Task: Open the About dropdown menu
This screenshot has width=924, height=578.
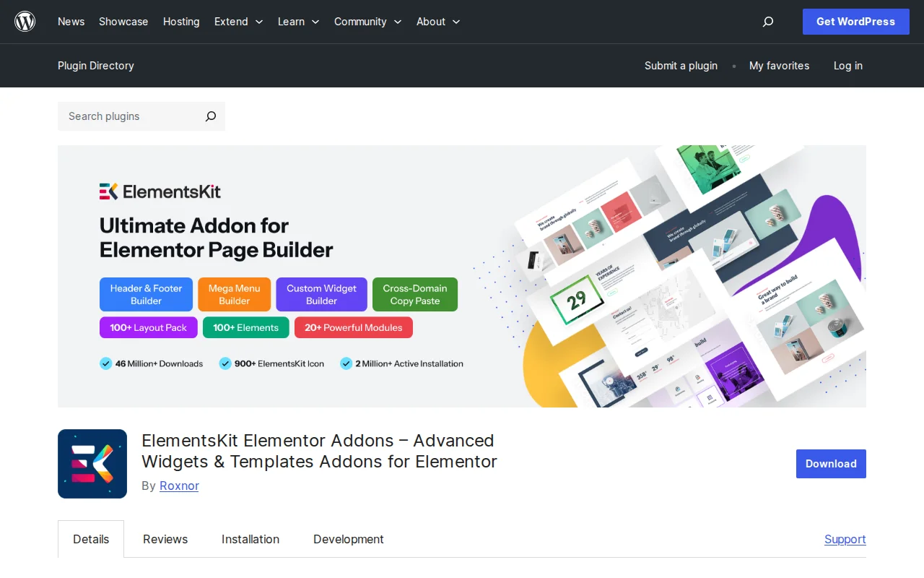Action: pos(437,22)
